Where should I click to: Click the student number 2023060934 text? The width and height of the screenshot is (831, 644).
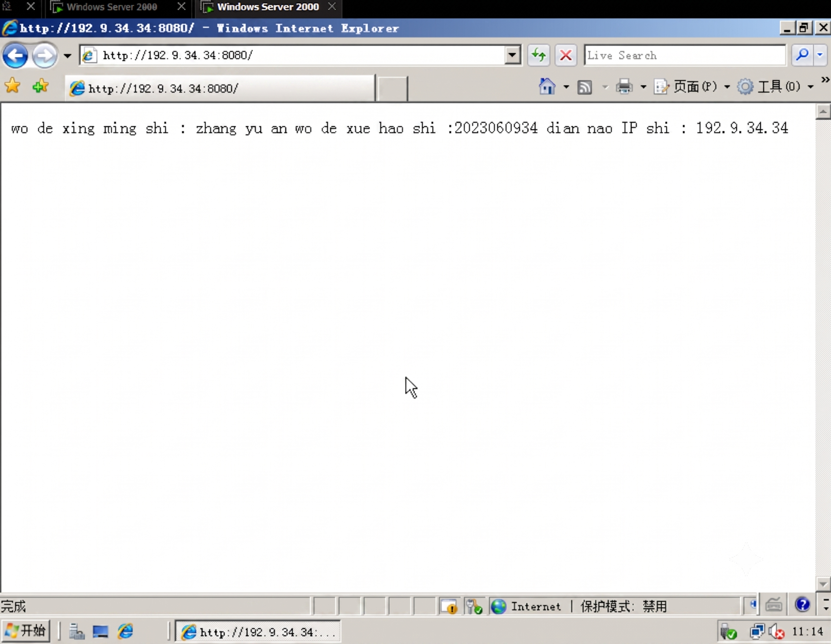(496, 128)
